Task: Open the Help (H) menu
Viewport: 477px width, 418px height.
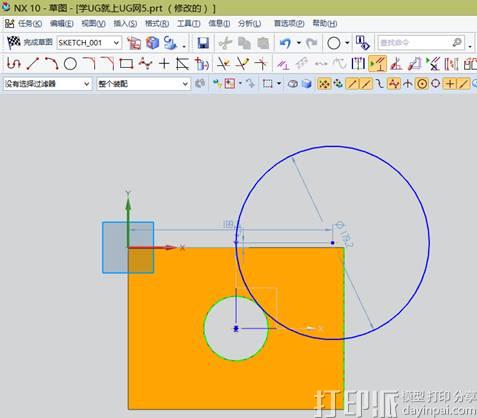Action: click(325, 23)
